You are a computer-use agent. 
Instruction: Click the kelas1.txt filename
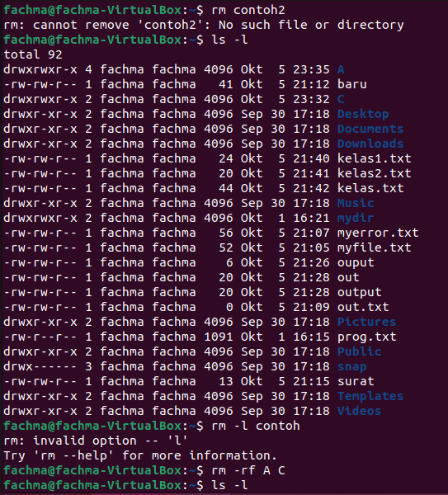[374, 158]
